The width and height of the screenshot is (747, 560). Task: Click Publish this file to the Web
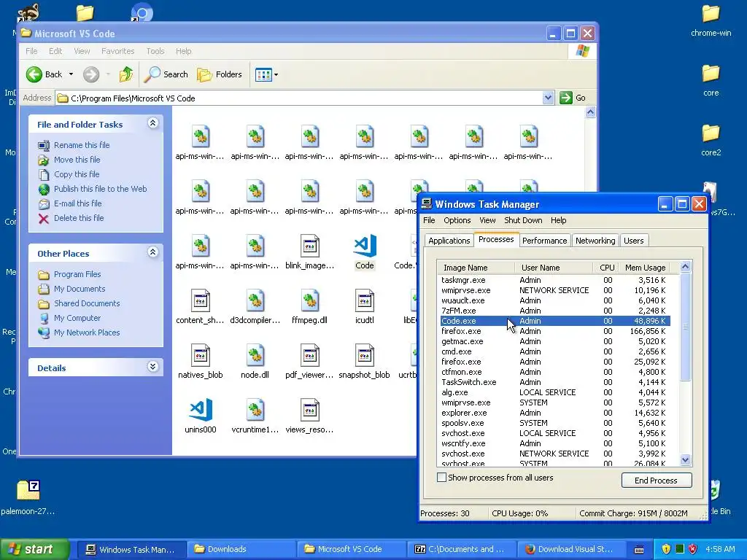tap(100, 189)
